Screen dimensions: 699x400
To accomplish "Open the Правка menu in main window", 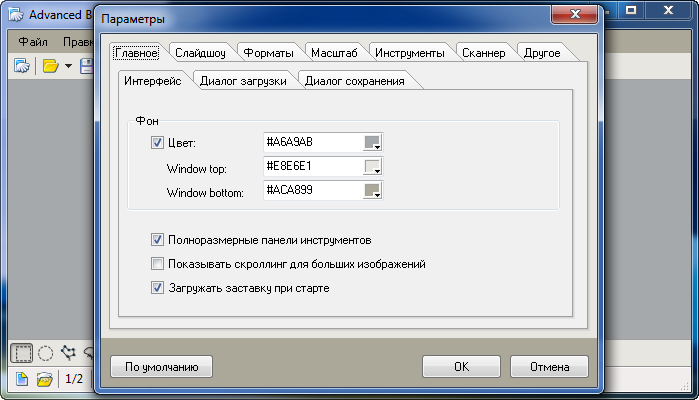I will click(78, 42).
